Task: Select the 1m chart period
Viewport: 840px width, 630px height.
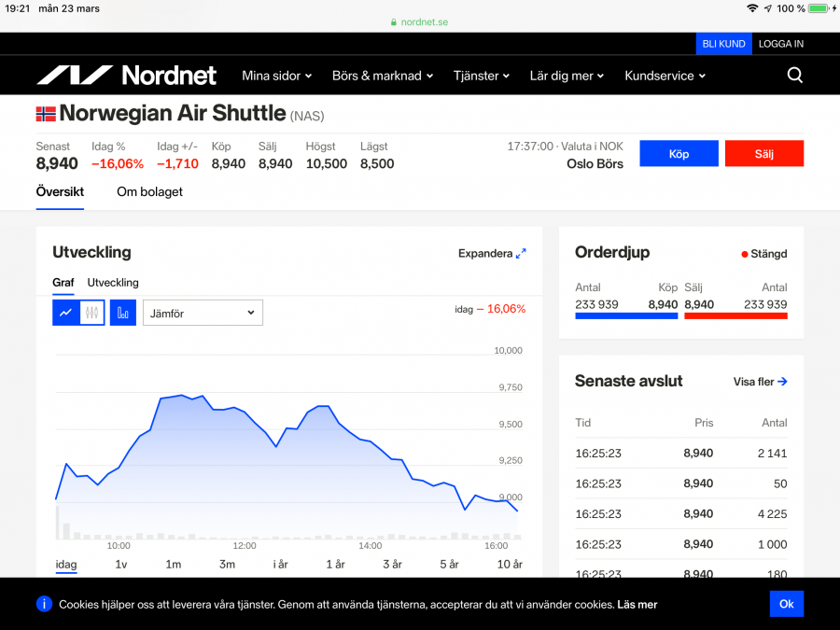Action: click(174, 564)
